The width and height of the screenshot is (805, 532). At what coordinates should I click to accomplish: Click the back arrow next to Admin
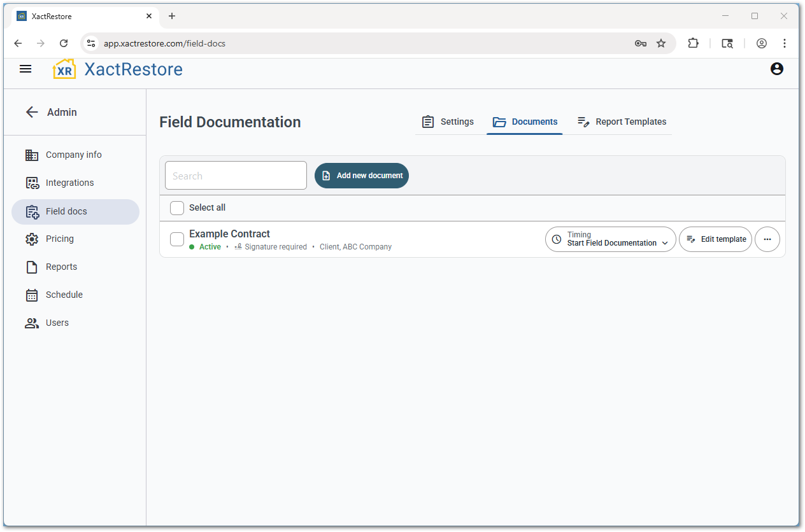point(32,112)
